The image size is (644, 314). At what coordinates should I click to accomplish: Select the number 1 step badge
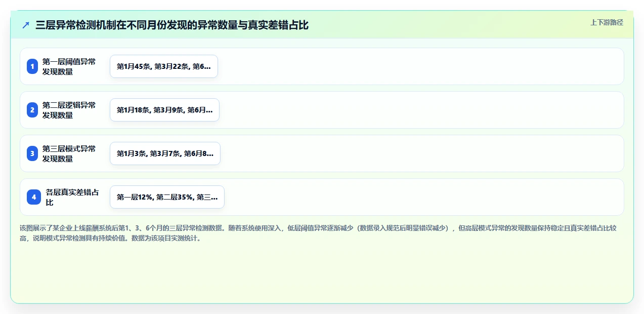(x=32, y=66)
